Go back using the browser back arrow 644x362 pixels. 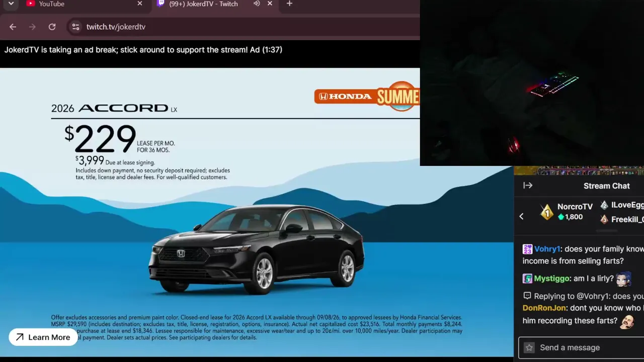click(x=13, y=27)
